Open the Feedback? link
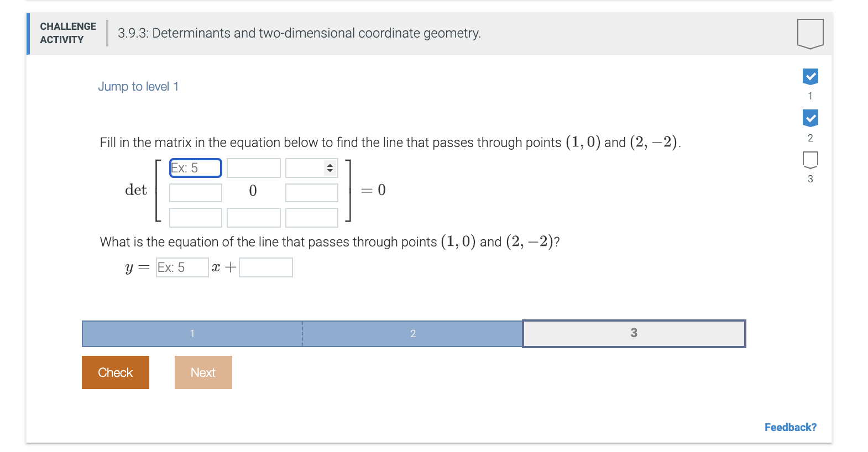The image size is (868, 452). click(x=791, y=427)
